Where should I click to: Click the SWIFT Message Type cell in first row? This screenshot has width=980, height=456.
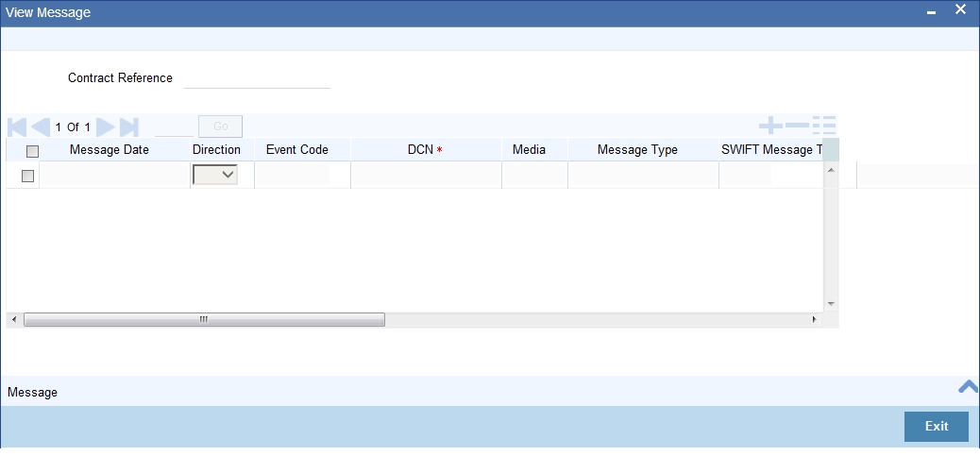[x=746, y=175]
